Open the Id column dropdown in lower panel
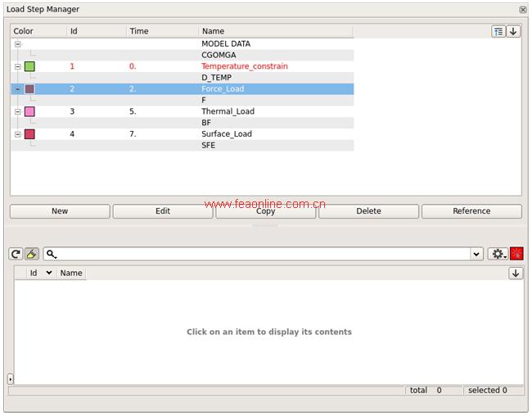Viewport: 532px width, 416px height. point(48,274)
